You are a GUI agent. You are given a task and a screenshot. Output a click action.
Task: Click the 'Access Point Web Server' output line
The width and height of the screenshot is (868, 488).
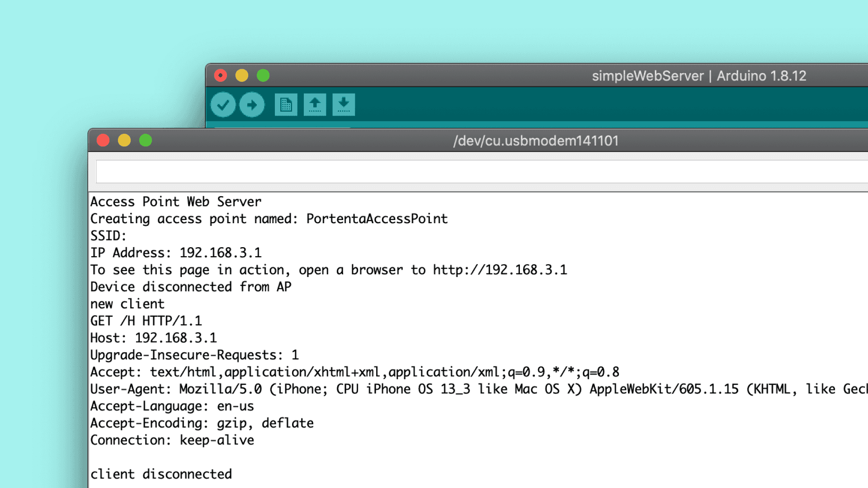coord(176,202)
